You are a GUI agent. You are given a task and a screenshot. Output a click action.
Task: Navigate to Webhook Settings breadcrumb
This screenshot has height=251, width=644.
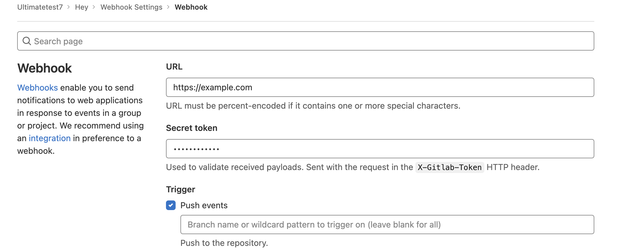point(131,7)
